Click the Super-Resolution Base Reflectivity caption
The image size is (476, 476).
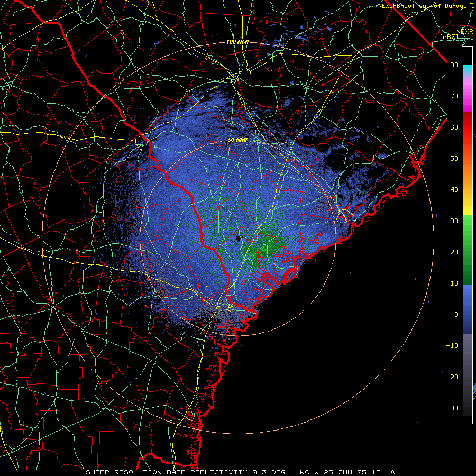[x=167, y=472]
